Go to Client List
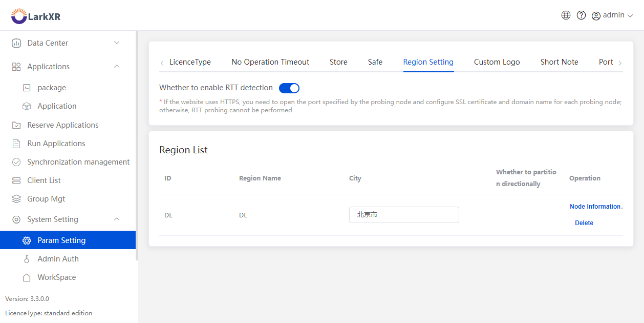Viewport: 644px width, 323px height. tap(44, 180)
